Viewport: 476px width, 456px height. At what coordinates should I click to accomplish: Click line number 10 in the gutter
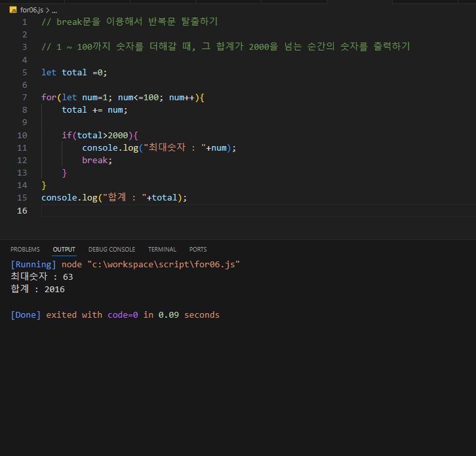click(22, 136)
